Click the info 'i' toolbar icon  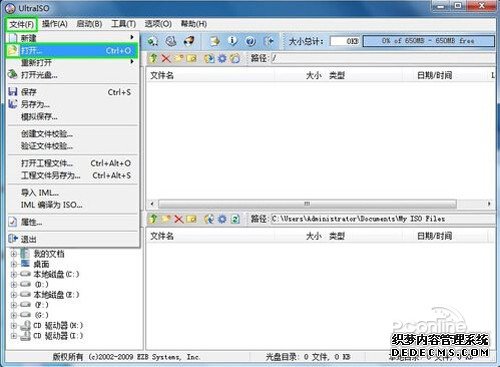[x=233, y=41]
